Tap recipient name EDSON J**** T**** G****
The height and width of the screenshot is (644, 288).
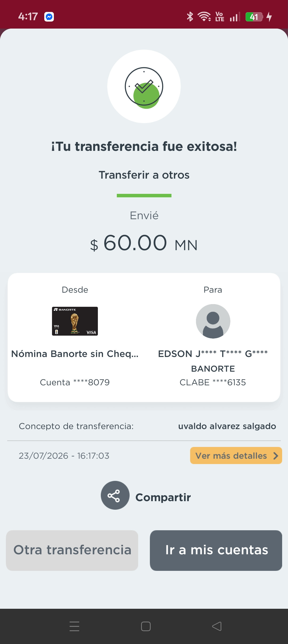[x=213, y=354]
